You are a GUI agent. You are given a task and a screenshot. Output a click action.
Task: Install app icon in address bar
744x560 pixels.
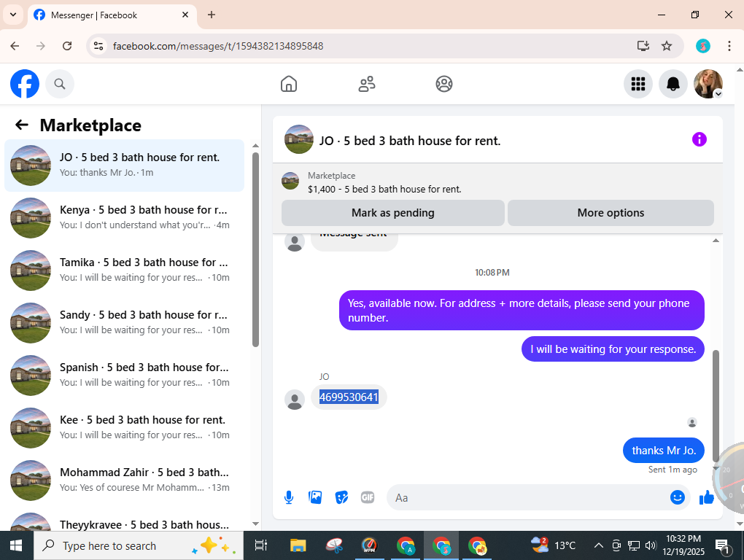click(x=643, y=46)
